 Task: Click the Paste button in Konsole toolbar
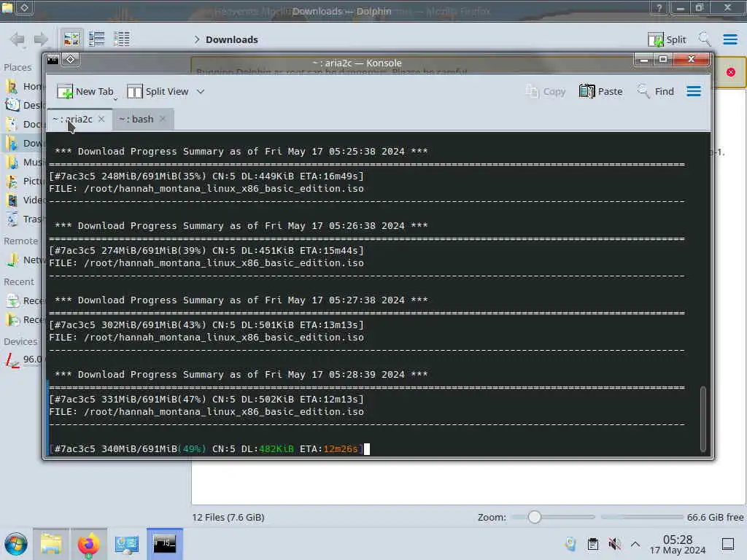pyautogui.click(x=601, y=91)
